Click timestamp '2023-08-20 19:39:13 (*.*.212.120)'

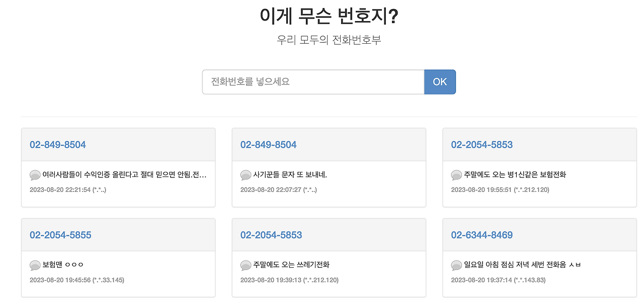pyautogui.click(x=289, y=280)
